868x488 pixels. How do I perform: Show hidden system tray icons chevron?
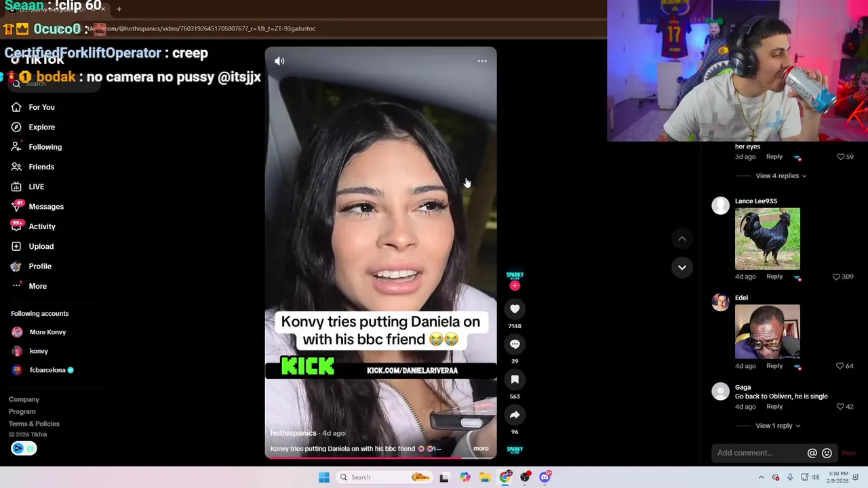tap(761, 477)
